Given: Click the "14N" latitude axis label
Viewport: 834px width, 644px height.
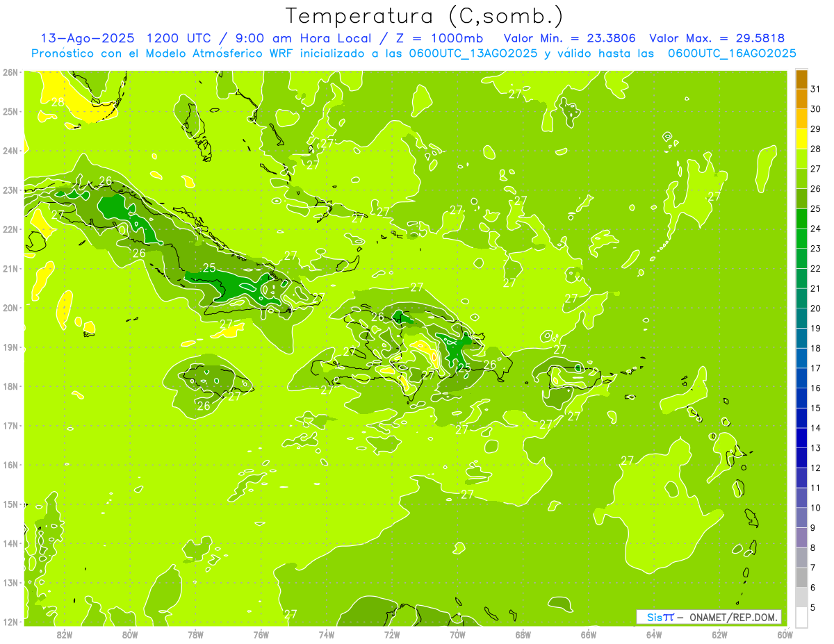Looking at the screenshot, I should point(10,543).
